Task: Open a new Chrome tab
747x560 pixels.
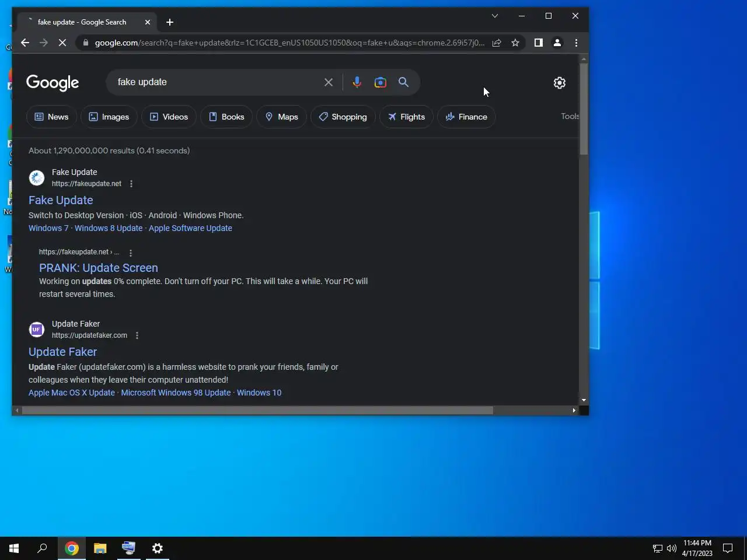Action: [170, 22]
